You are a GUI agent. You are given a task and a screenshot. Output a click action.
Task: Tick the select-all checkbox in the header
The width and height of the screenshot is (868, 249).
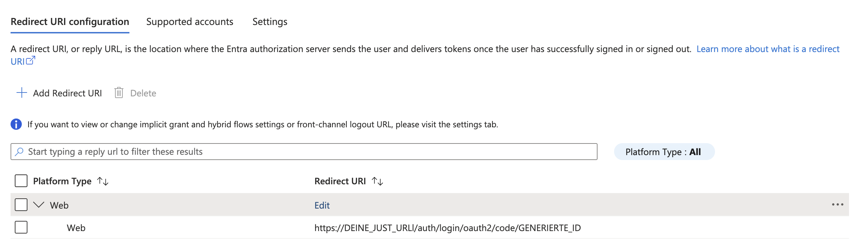[21, 181]
